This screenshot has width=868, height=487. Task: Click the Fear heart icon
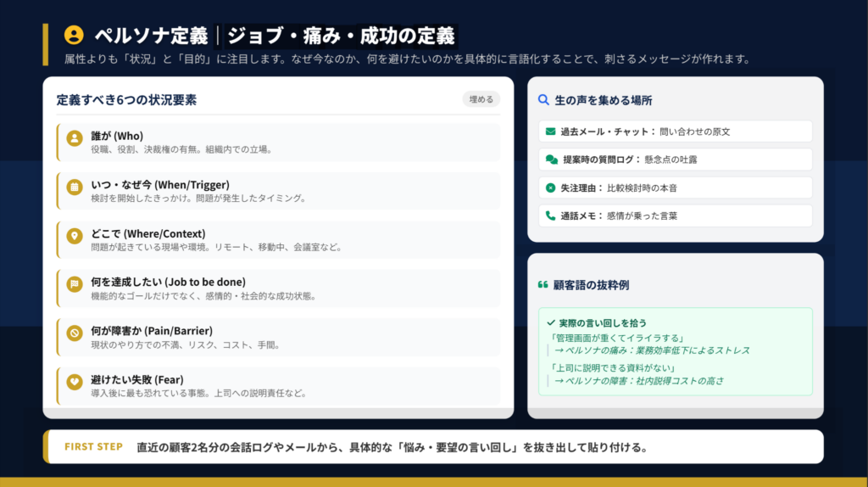pyautogui.click(x=75, y=382)
